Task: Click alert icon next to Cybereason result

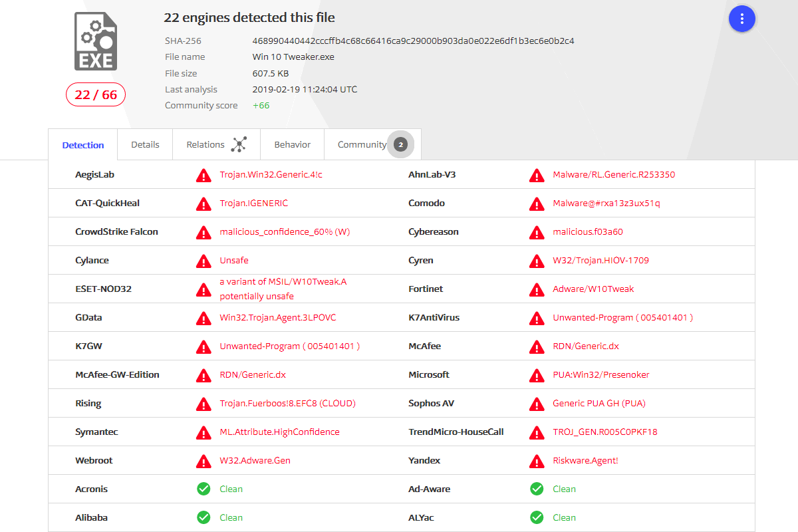Action: 537,232
